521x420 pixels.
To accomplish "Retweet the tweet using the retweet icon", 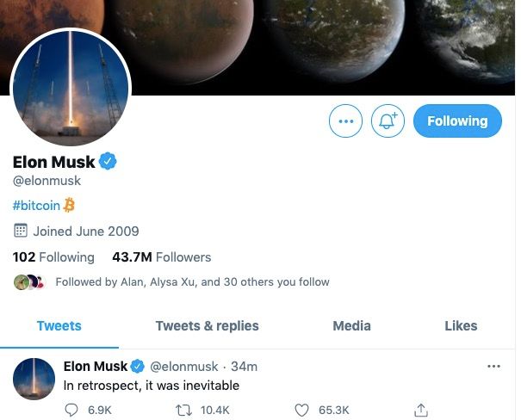I will [x=183, y=411].
